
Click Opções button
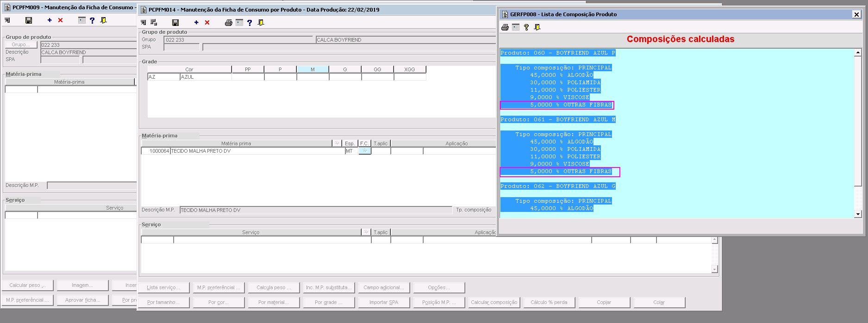[439, 287]
